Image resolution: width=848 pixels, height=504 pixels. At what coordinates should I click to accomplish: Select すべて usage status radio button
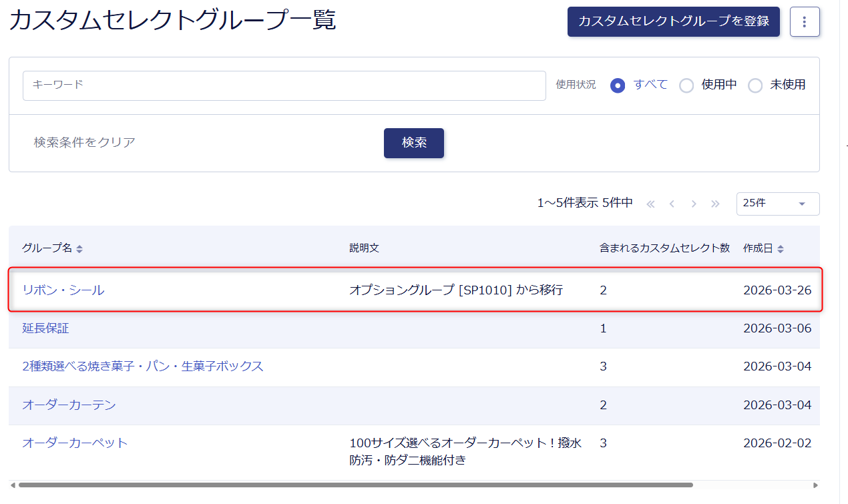click(x=618, y=85)
